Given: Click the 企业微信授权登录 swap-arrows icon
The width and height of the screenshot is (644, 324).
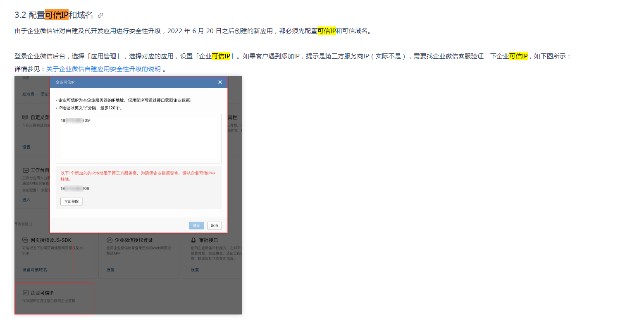Looking at the screenshot, I should tap(110, 240).
